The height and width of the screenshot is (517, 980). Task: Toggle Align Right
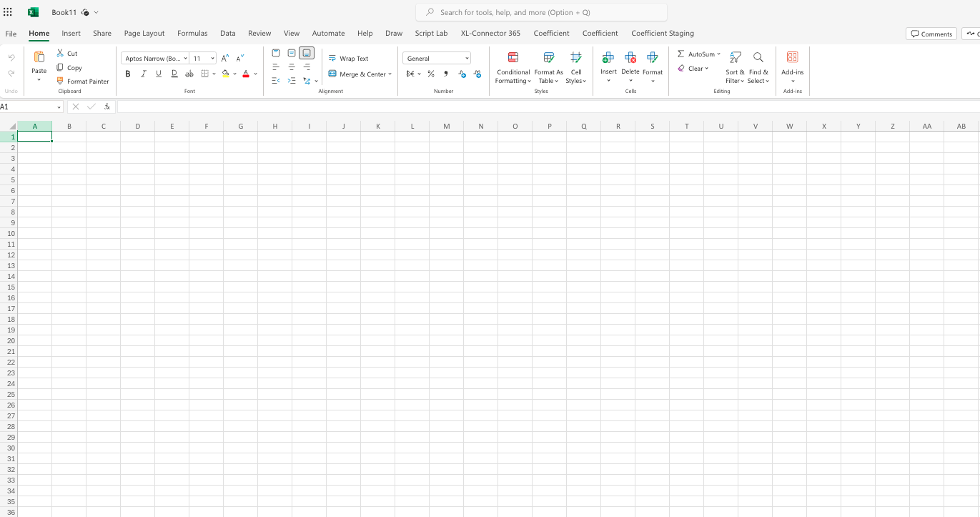(307, 67)
